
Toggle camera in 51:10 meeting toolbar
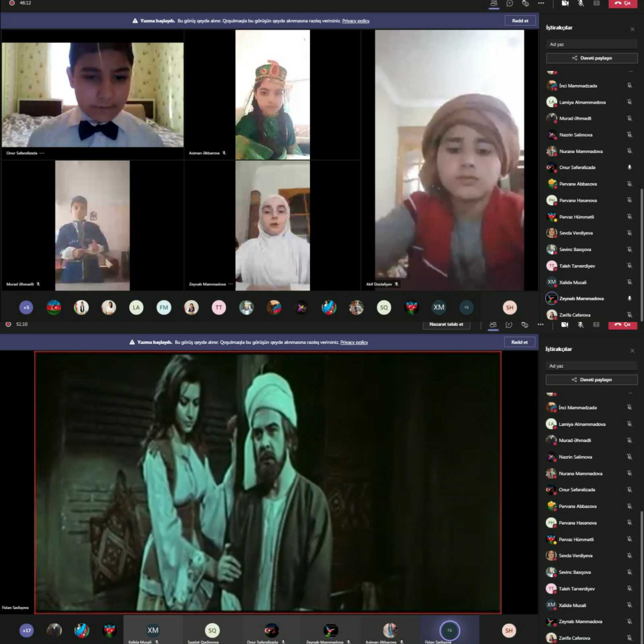coord(565,324)
